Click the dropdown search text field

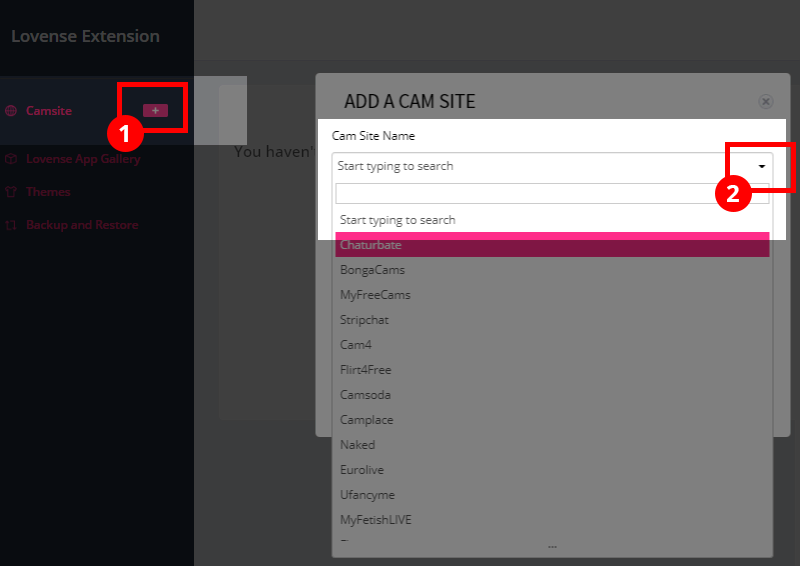tap(552, 193)
